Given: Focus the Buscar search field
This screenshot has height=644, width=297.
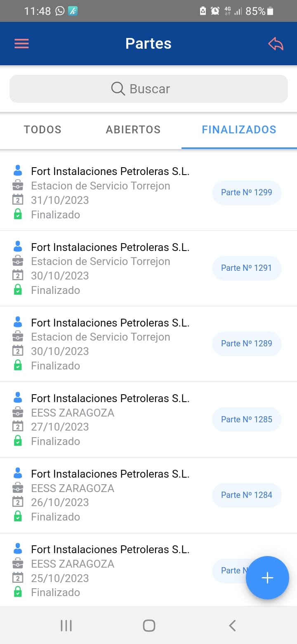Looking at the screenshot, I should [x=148, y=89].
